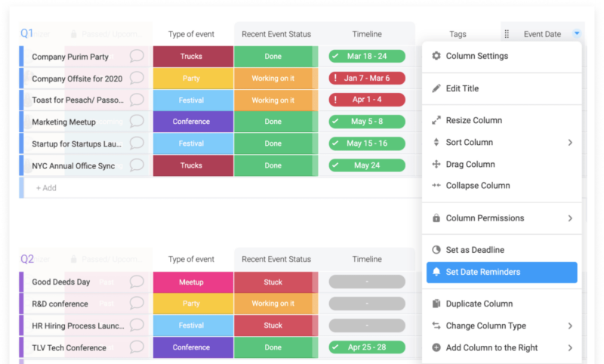Screen dimensions: 604x364
Task: Expand Change Column Type submenu chevron
Action: [570, 325]
